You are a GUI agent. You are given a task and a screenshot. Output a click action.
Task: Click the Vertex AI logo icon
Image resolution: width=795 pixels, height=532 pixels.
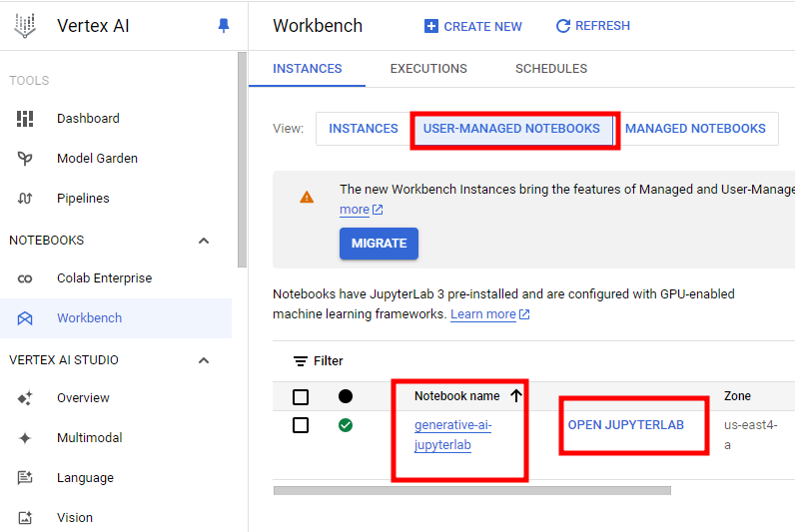[x=25, y=25]
